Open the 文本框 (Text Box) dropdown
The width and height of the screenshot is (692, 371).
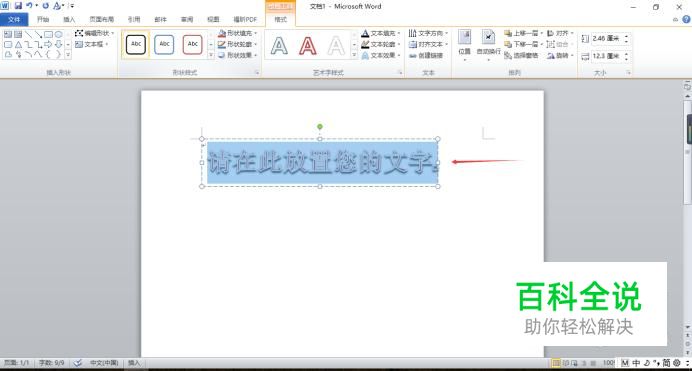[91, 44]
